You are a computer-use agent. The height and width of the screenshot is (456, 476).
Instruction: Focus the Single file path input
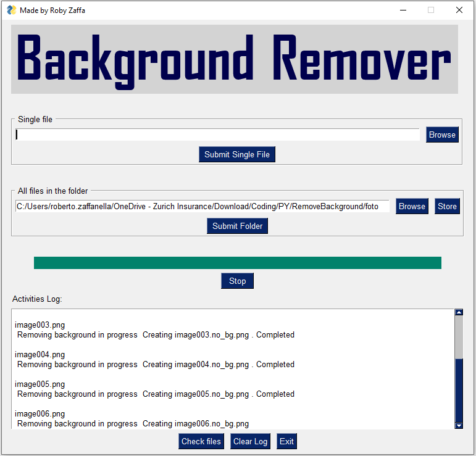click(x=217, y=135)
